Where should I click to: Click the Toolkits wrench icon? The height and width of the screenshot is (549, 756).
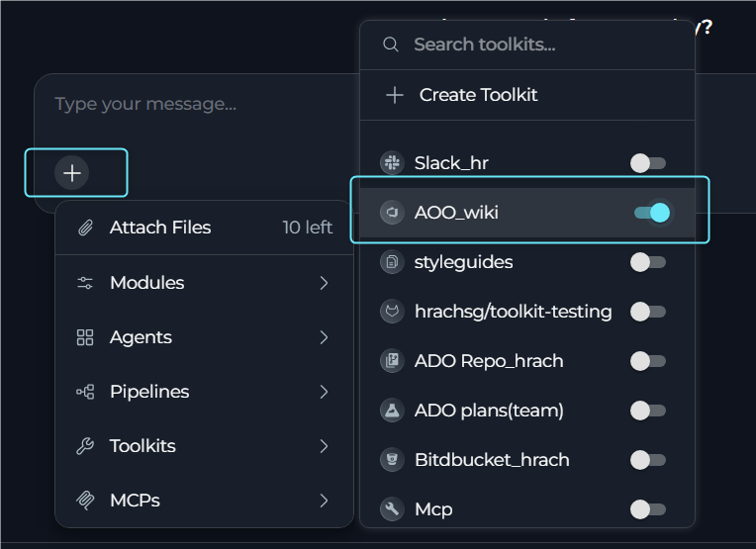[85, 446]
